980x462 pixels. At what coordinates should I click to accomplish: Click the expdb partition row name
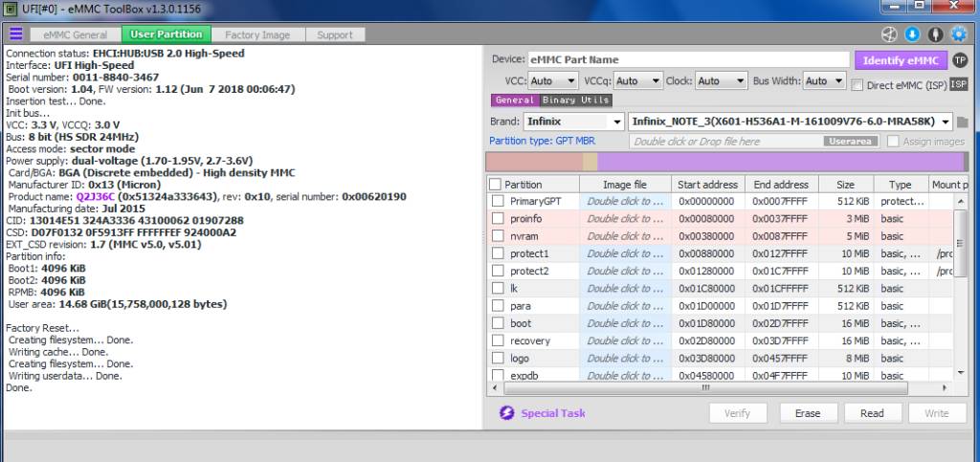[523, 376]
